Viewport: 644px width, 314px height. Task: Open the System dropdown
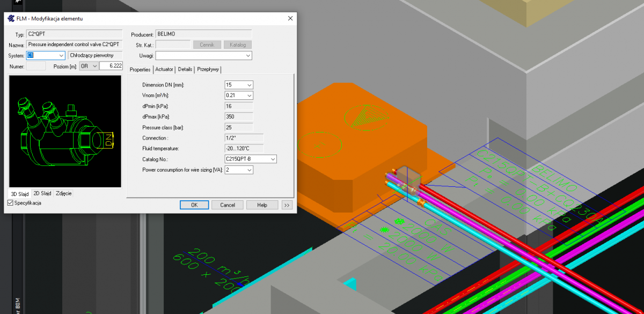coord(61,55)
